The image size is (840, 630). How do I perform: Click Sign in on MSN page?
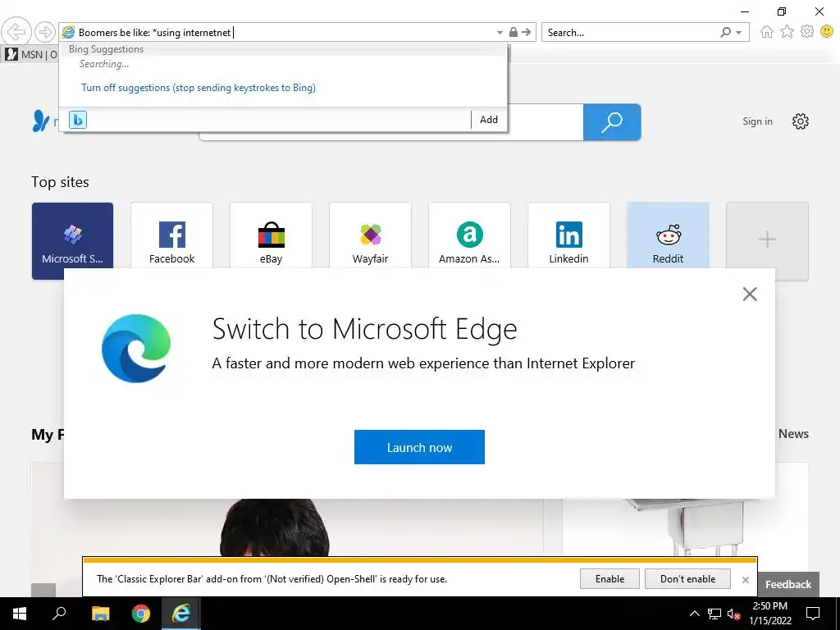[757, 121]
